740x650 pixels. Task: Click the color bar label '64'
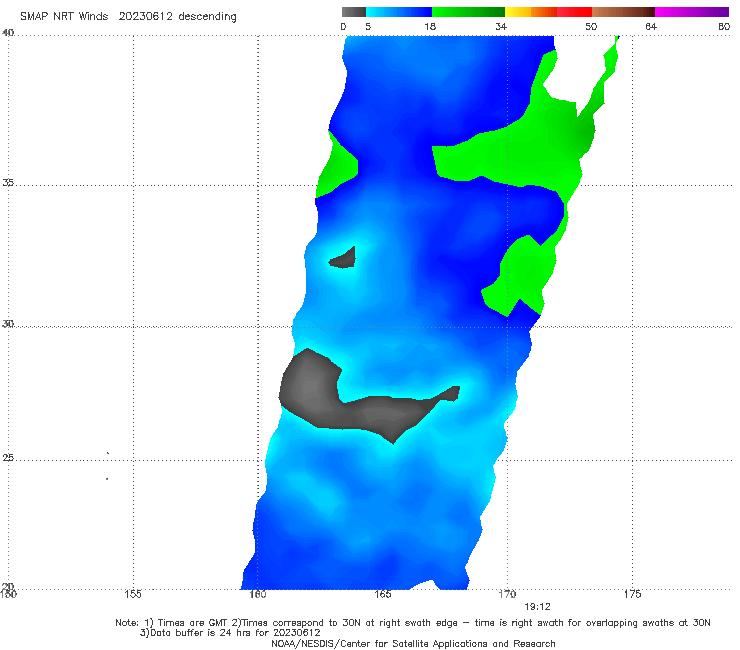coord(651,27)
